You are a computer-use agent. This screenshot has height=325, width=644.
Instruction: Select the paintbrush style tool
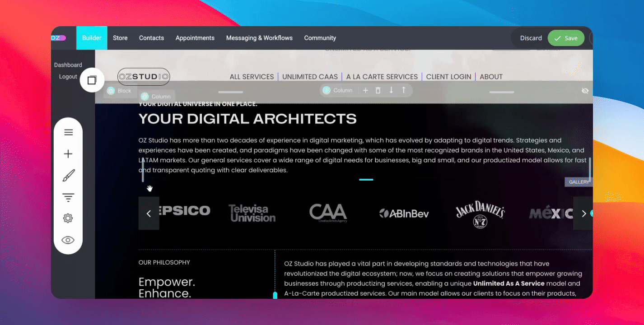click(x=68, y=176)
